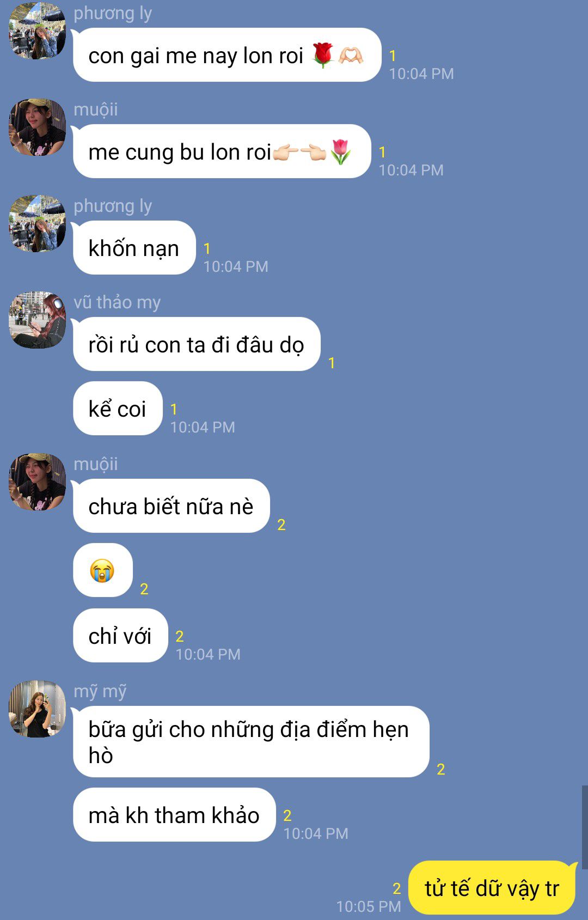This screenshot has height=920, width=588.
Task: Tap the 'me cung bu lon roi' bubble
Action: point(222,151)
